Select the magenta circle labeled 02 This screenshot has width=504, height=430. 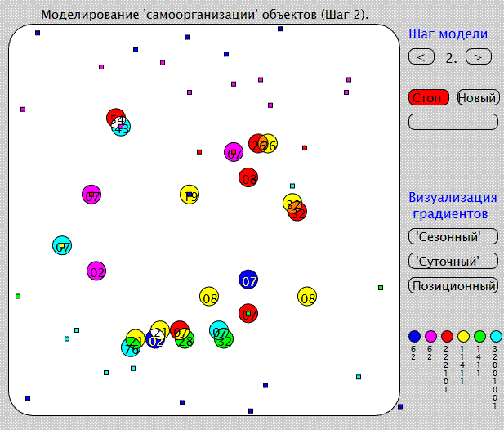pos(96,271)
